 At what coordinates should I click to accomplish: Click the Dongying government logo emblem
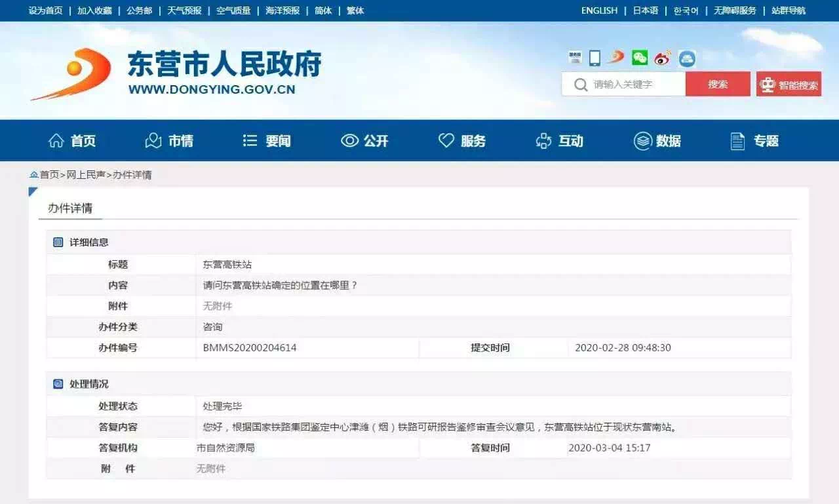point(71,73)
